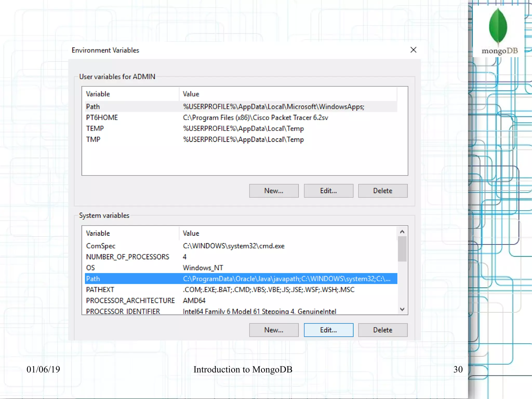The width and height of the screenshot is (532, 399).
Task: Click New button under system variables
Action: coord(274,330)
